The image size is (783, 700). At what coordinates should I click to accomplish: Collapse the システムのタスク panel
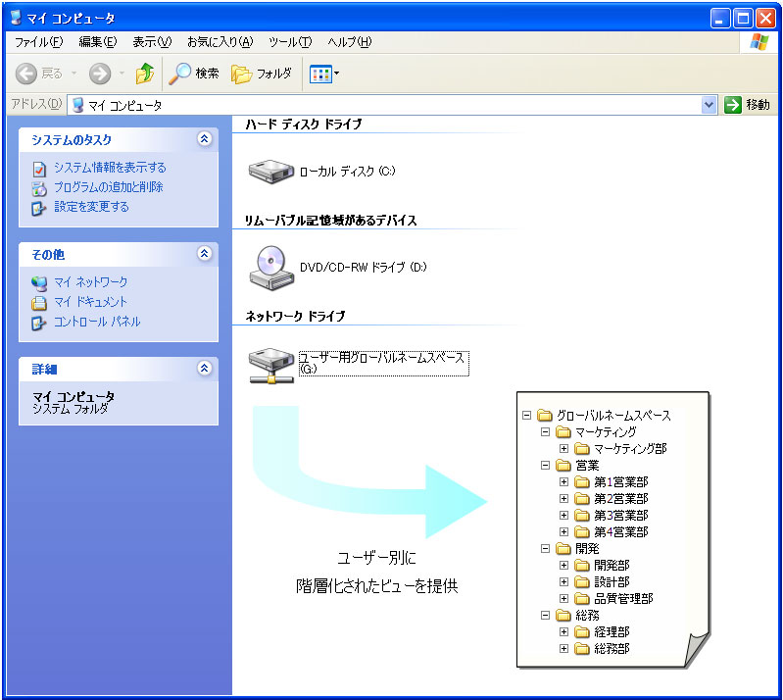pyautogui.click(x=204, y=139)
